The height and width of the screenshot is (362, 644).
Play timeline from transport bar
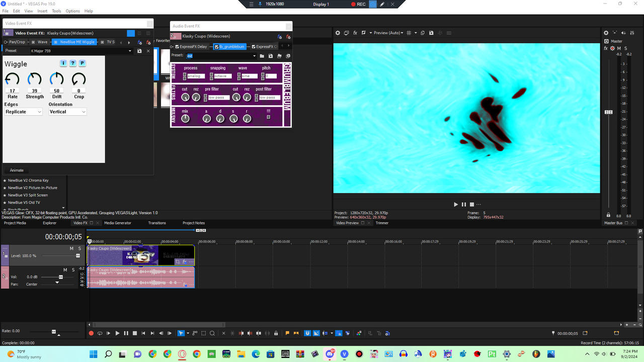(x=117, y=333)
